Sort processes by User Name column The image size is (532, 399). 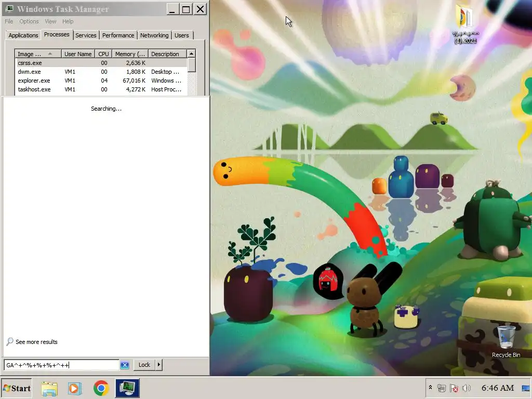tap(78, 54)
